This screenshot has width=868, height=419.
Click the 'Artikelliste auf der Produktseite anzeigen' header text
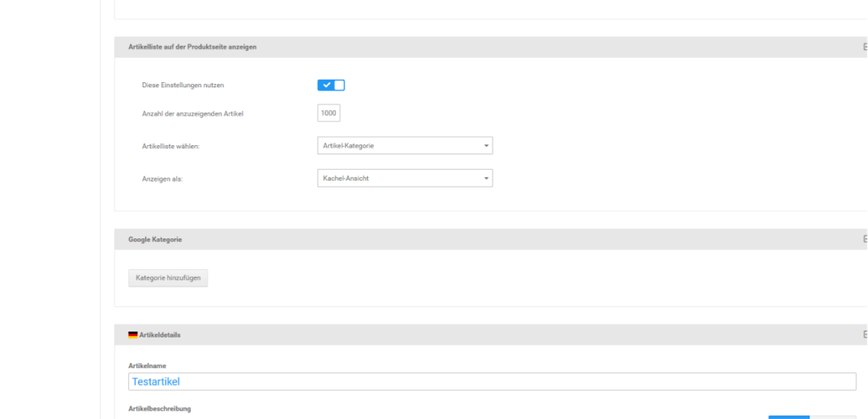click(192, 47)
